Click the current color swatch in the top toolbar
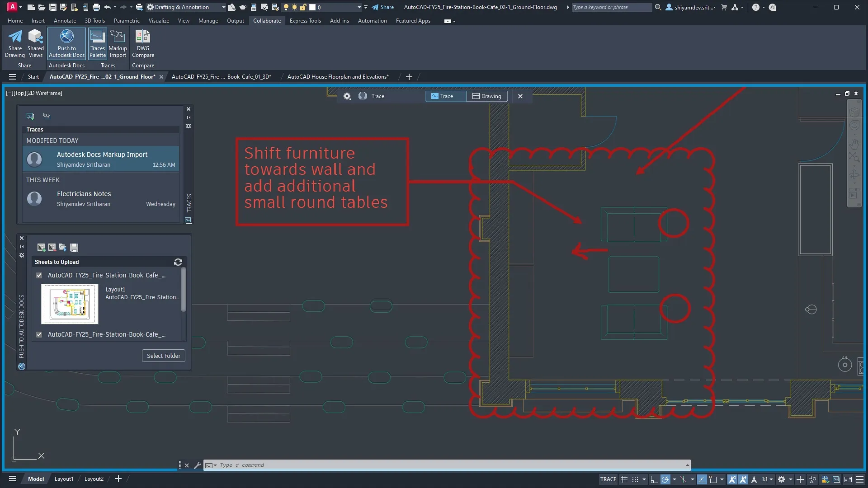Screen dimensions: 868x488 [x=312, y=7]
